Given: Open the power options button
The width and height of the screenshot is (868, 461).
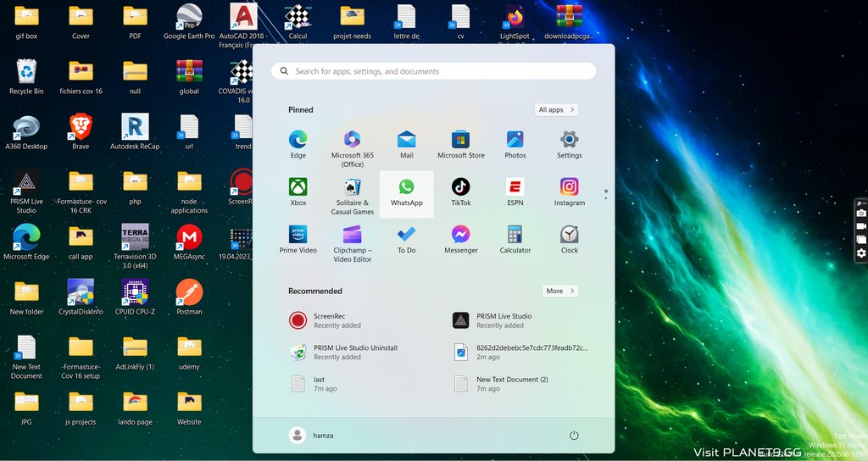Looking at the screenshot, I should pos(574,435).
